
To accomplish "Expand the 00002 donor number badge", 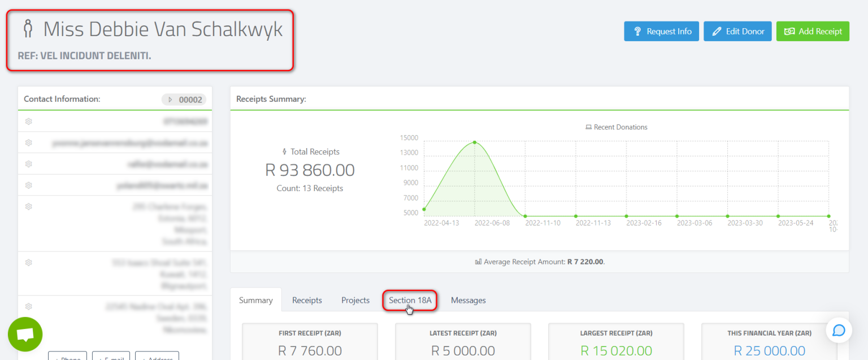I will pyautogui.click(x=184, y=99).
